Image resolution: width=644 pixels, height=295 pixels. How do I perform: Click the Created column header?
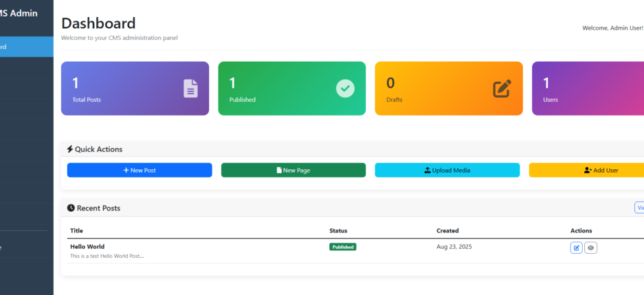(447, 230)
